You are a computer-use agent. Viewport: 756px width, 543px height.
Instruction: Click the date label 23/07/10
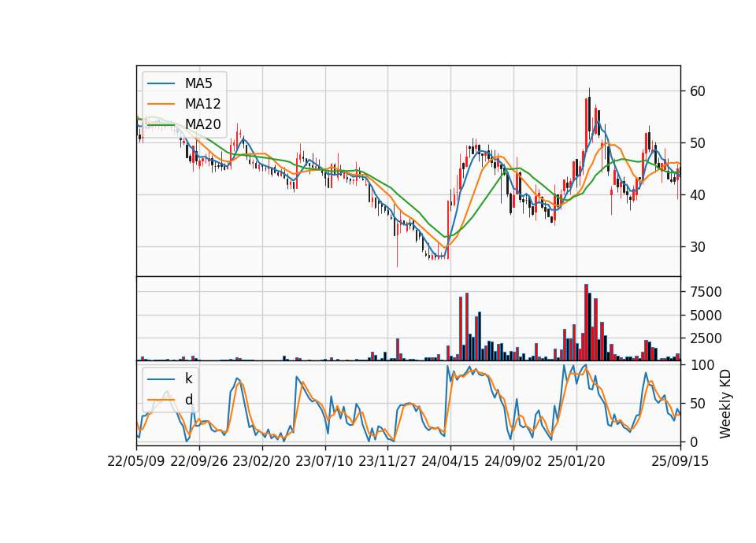[324, 461]
